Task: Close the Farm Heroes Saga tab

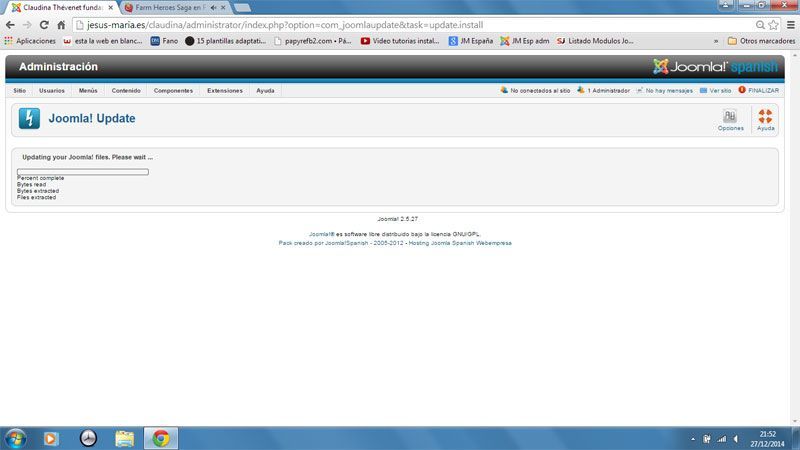Action: pos(223,8)
